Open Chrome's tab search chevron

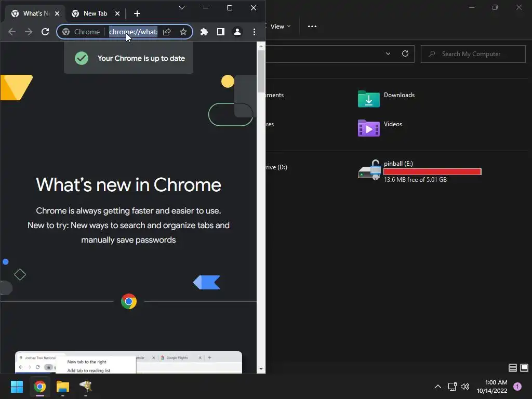pyautogui.click(x=182, y=8)
